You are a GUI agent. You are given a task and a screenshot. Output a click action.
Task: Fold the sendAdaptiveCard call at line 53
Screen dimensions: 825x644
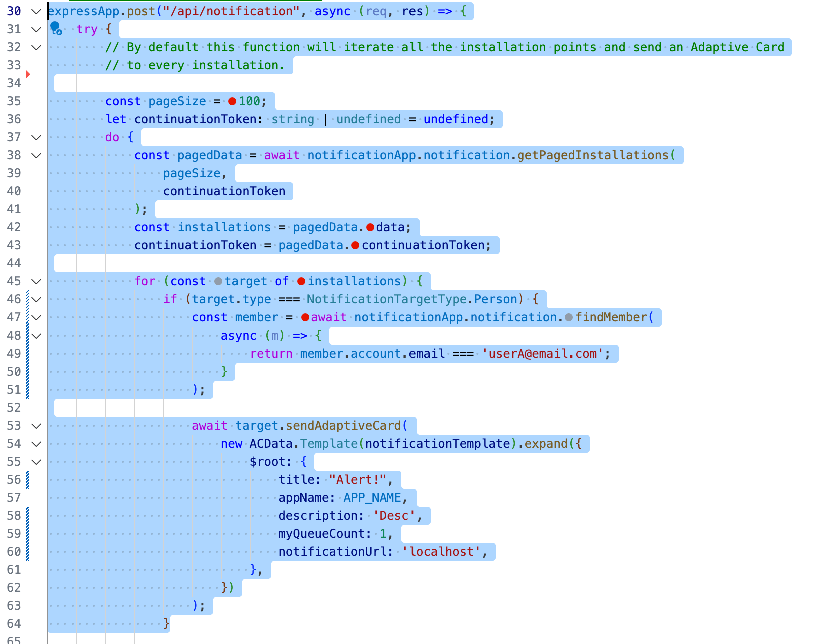click(36, 426)
